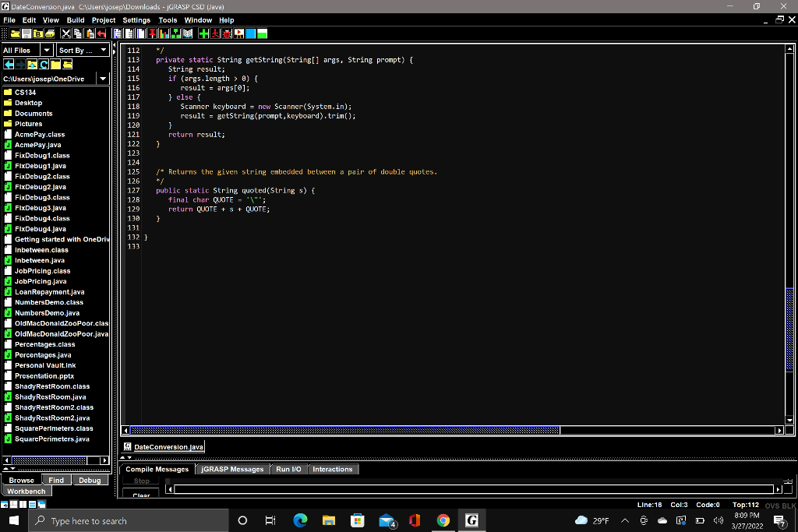
Task: Switch to the jGRASP Messages tab
Action: pyautogui.click(x=232, y=469)
